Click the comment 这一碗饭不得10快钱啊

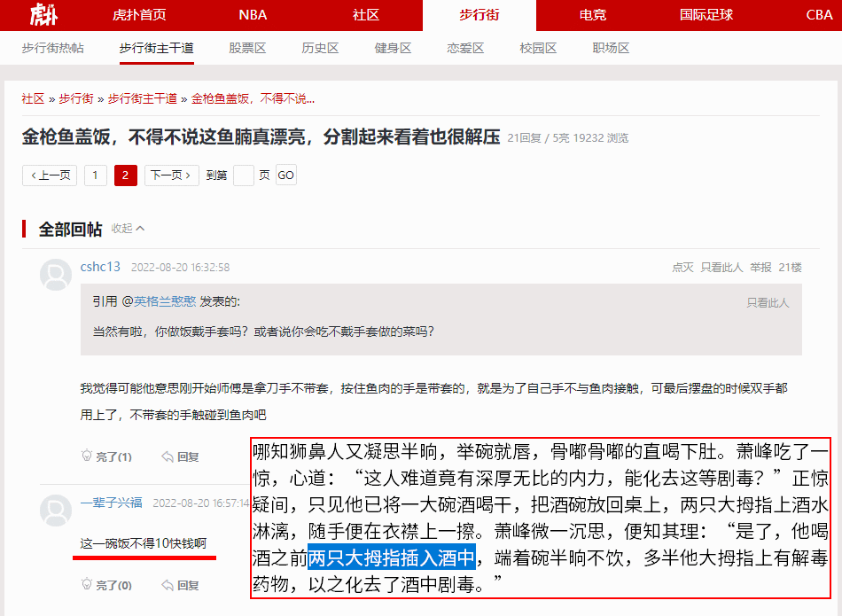click(x=144, y=543)
